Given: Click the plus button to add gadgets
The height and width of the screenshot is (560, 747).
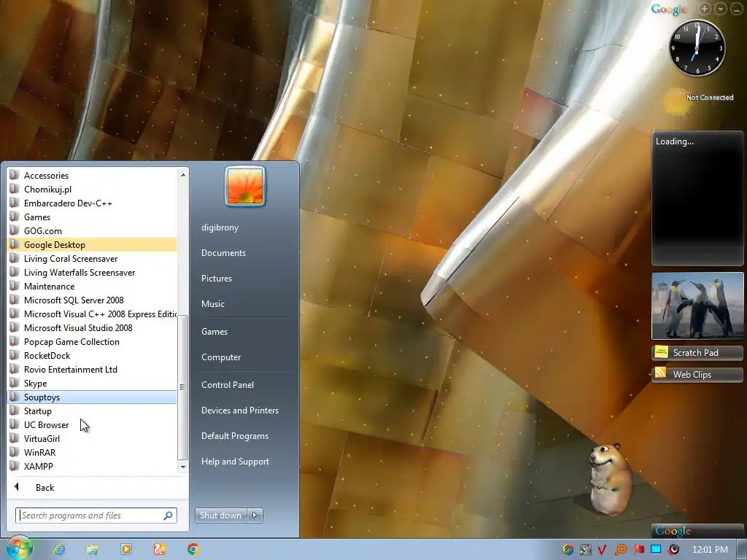Looking at the screenshot, I should point(705,9).
